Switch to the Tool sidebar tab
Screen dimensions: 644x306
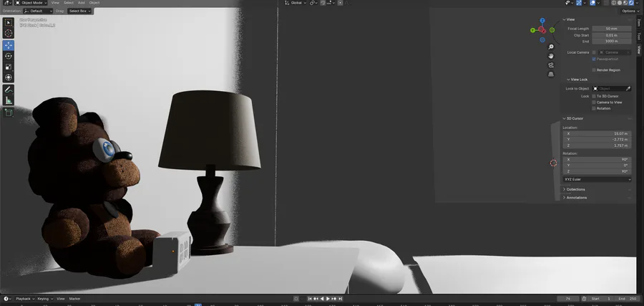tap(639, 37)
